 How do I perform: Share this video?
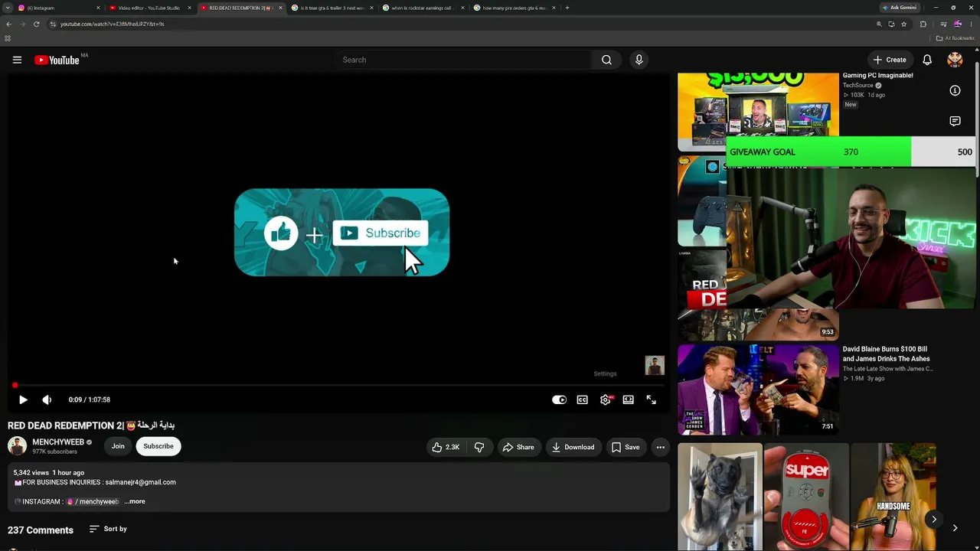518,447
